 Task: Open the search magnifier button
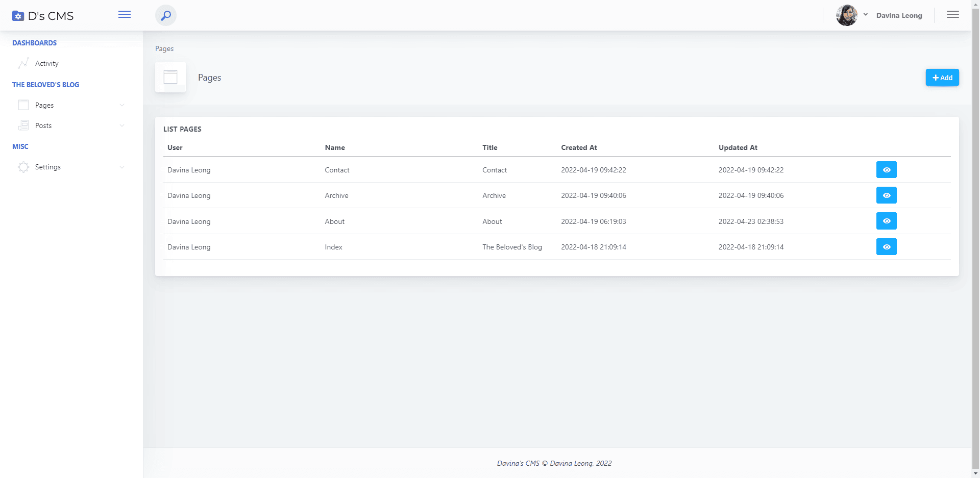(166, 15)
